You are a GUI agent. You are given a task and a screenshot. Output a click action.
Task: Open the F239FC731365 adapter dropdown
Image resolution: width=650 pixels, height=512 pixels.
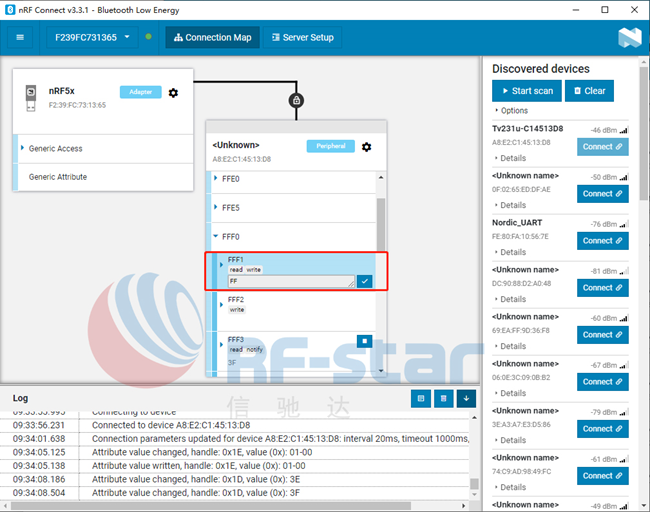pos(92,37)
